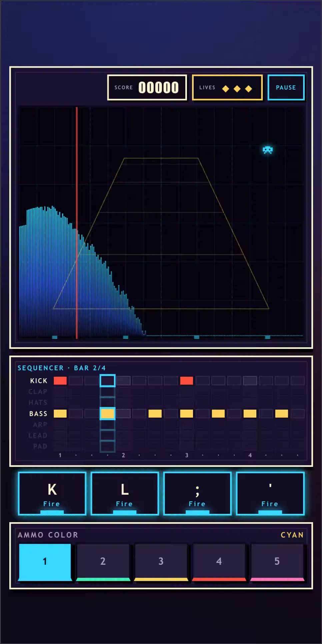Toggle the first BASS step on beat 1
The width and height of the screenshot is (322, 644).
(x=60, y=414)
